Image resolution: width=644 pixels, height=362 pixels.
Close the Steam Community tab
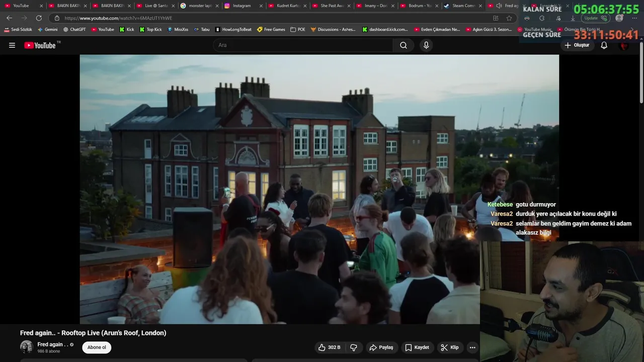pyautogui.click(x=480, y=6)
